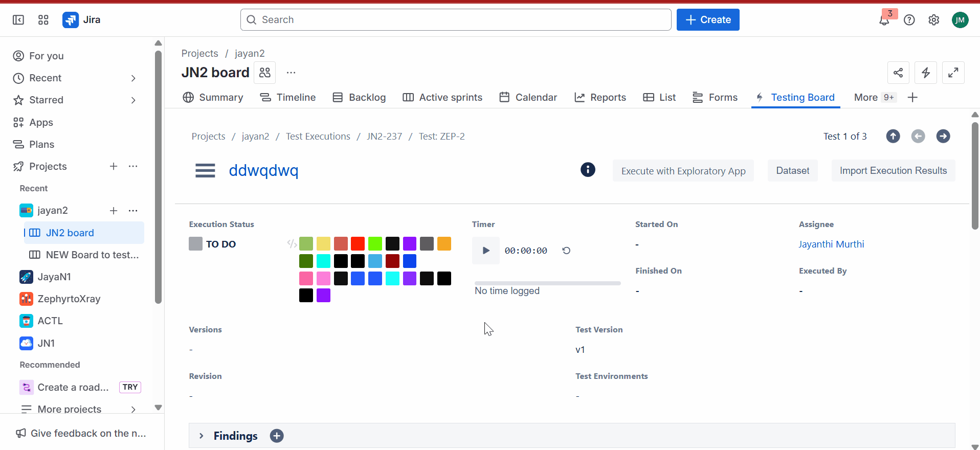Image resolution: width=980 pixels, height=450 pixels.
Task: Add a finding with the plus icon
Action: pyautogui.click(x=277, y=436)
